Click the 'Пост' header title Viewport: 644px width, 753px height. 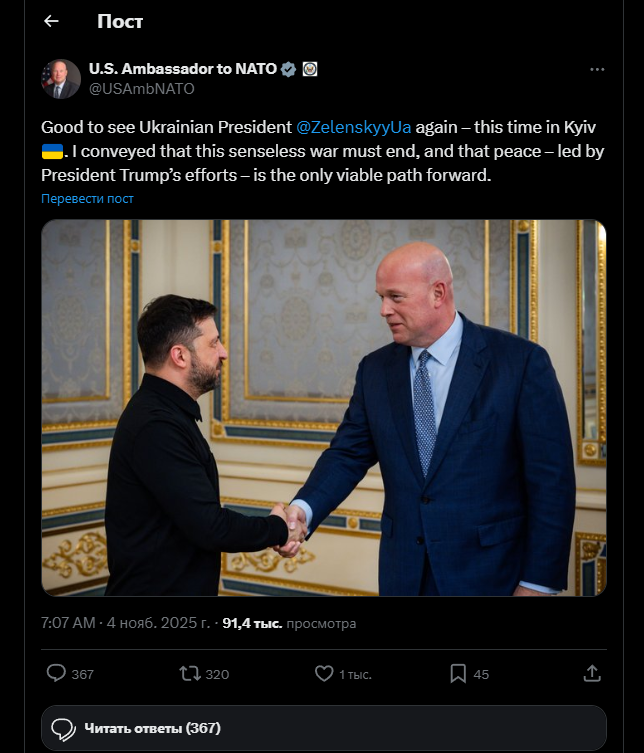120,21
